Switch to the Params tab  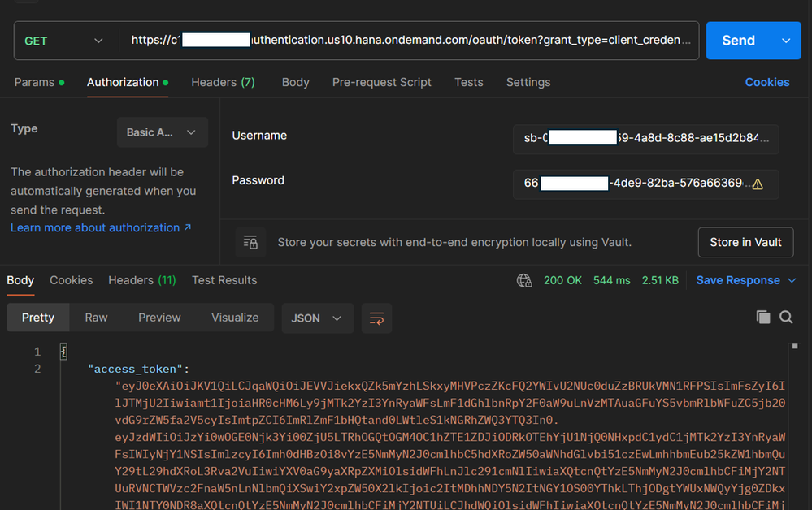pos(39,82)
